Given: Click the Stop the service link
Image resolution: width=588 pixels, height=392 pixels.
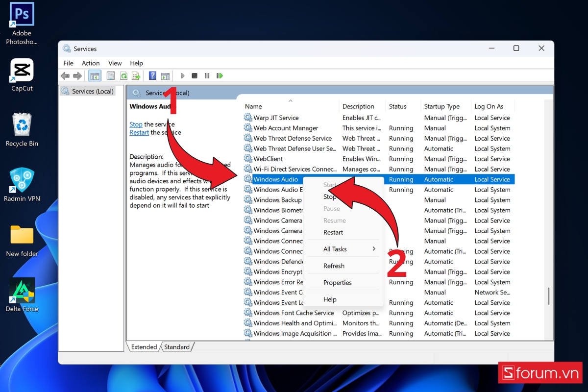Looking at the screenshot, I should [136, 124].
